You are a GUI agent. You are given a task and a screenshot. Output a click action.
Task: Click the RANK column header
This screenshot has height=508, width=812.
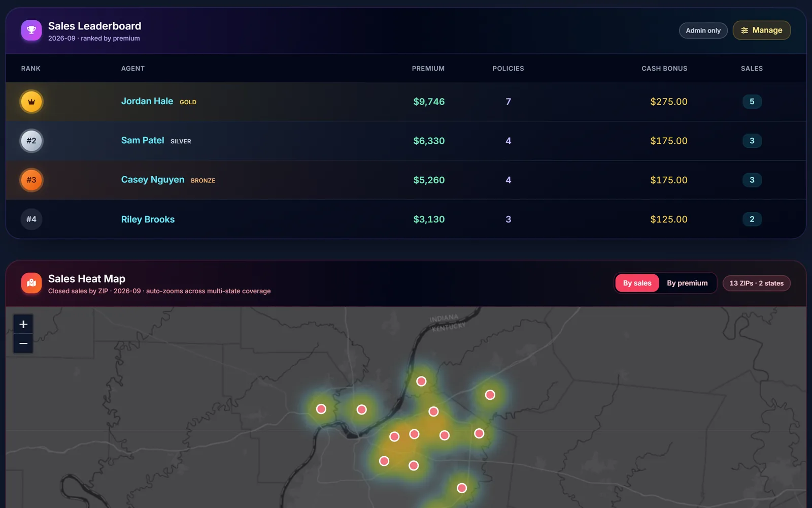(31, 69)
